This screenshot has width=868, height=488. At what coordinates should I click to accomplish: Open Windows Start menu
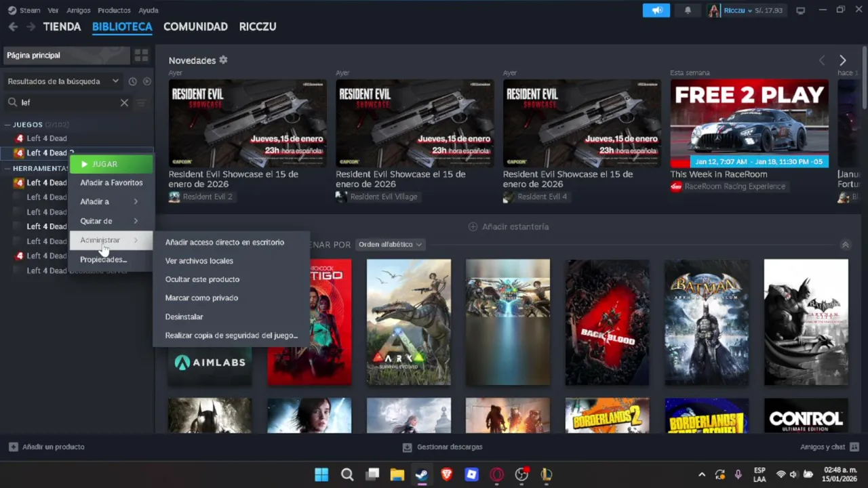[321, 474]
